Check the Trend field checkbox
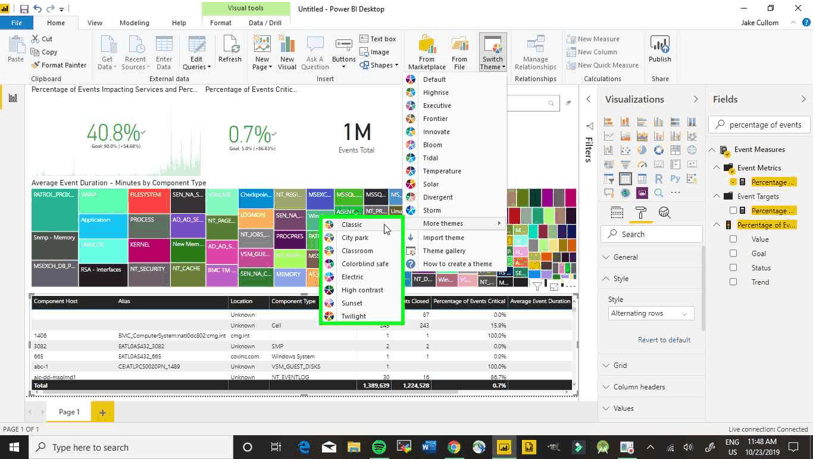The width and height of the screenshot is (815, 461). point(733,282)
